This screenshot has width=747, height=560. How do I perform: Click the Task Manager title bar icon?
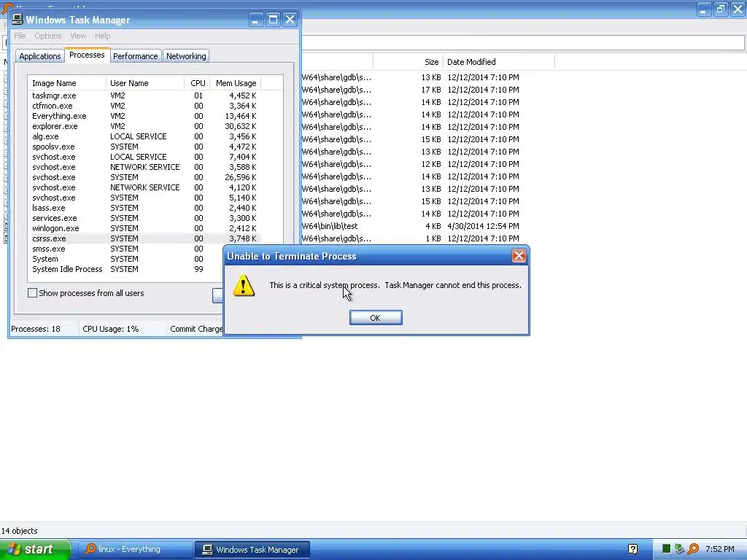tap(18, 19)
